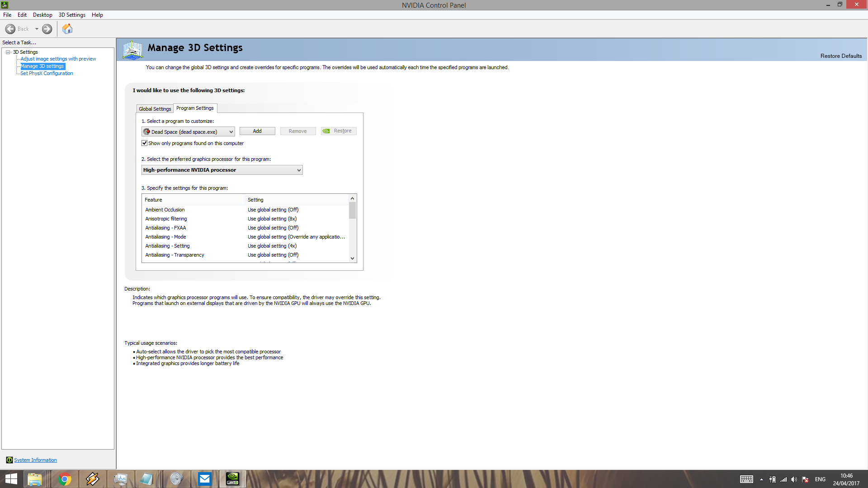Select the Antialiasing - Setting row
This screenshot has height=488, width=868.
pos(245,246)
